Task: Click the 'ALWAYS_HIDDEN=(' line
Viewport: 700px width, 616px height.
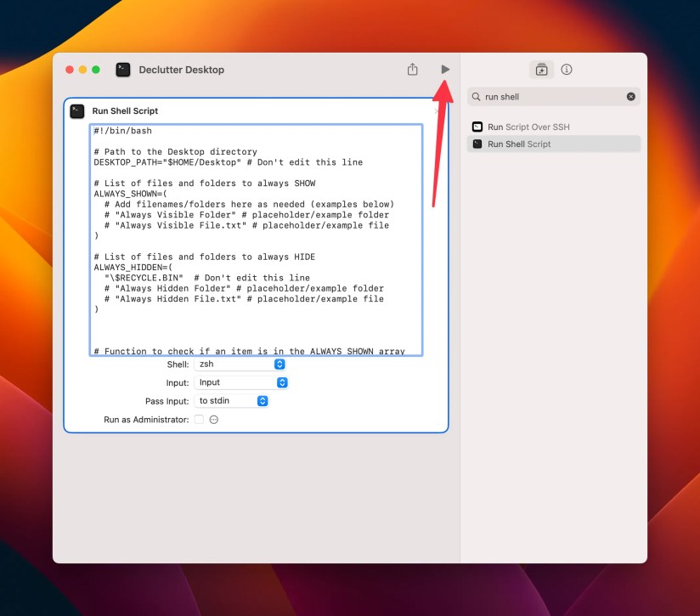Action: [x=133, y=268]
